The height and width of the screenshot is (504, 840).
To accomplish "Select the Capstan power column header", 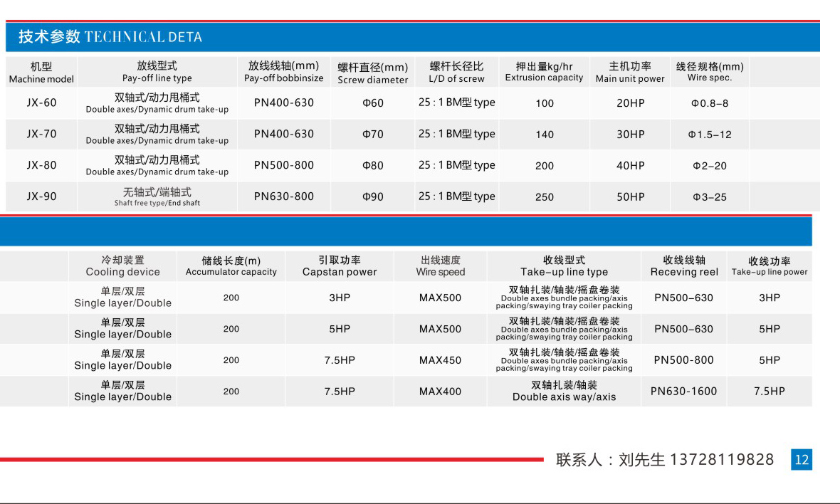I will (340, 266).
